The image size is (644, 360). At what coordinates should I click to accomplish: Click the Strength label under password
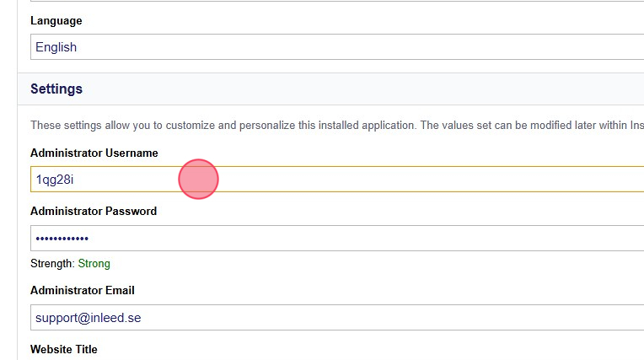[x=51, y=264]
